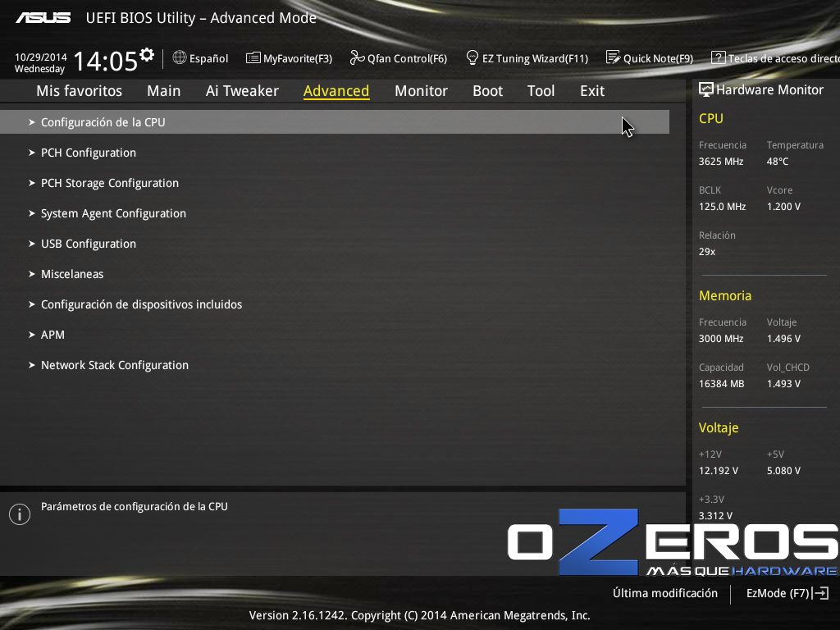The image size is (840, 630).
Task: Start EZ Tuning Wizard(F11)
Action: pyautogui.click(x=527, y=58)
